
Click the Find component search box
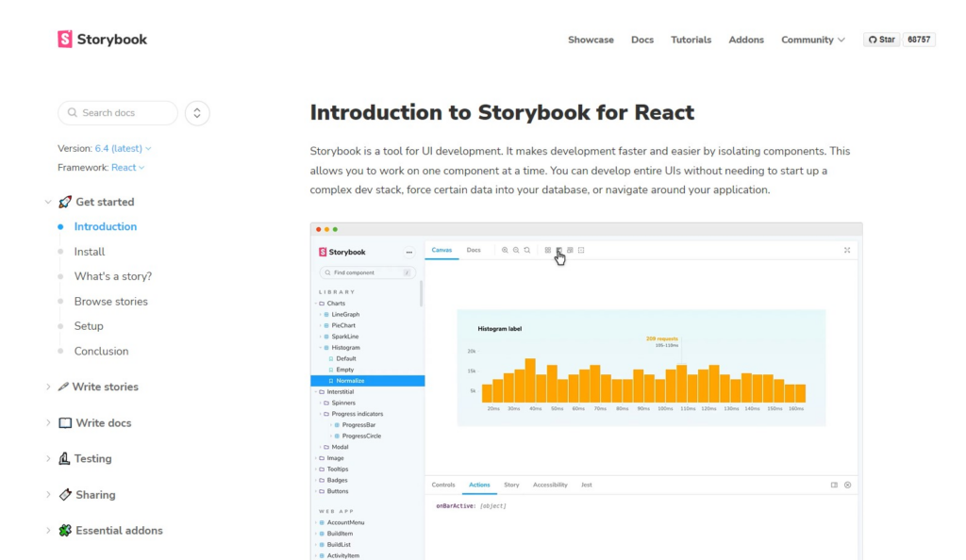tap(367, 272)
